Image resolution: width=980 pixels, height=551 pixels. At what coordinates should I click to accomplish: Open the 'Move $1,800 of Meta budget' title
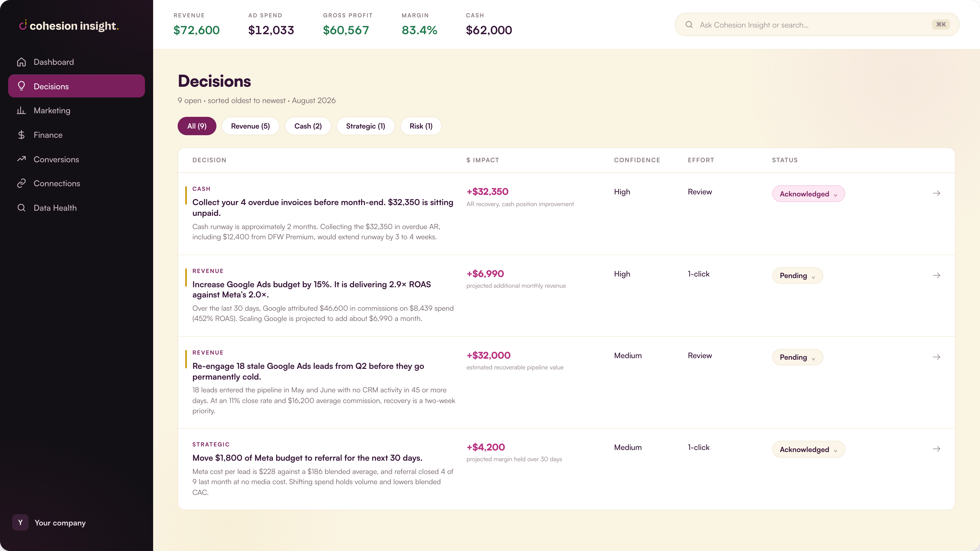[x=307, y=458]
